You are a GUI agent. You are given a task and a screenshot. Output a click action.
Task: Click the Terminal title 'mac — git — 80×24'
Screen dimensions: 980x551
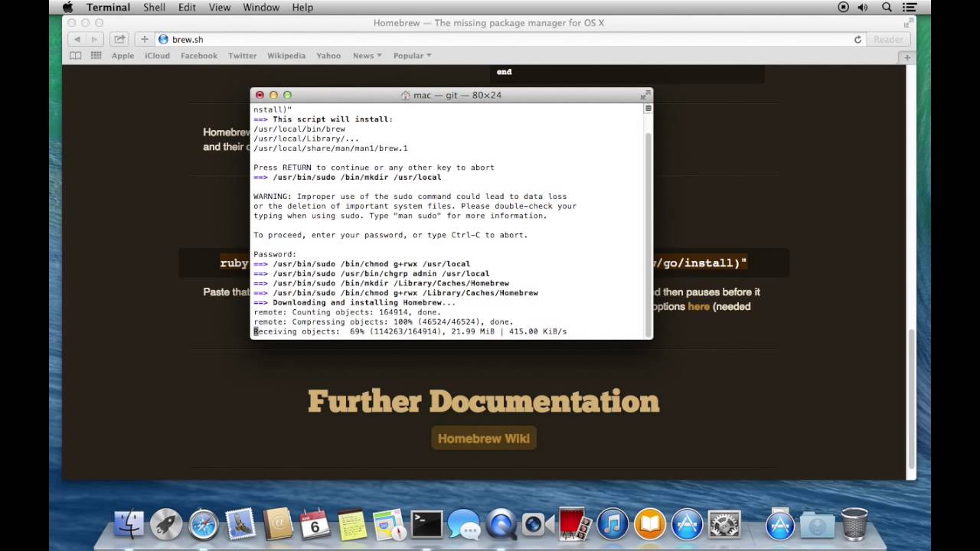(x=457, y=95)
